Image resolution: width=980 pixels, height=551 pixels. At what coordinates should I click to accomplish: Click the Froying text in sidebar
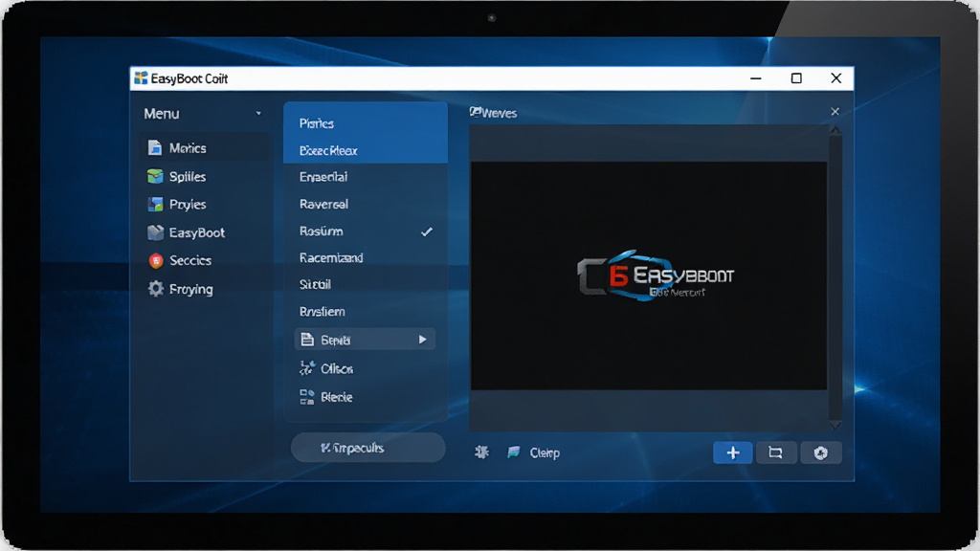190,289
